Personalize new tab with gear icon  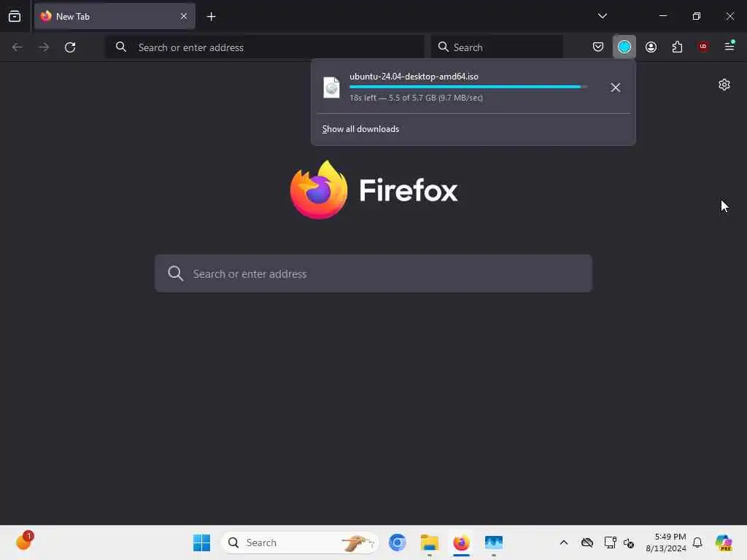[x=724, y=85]
